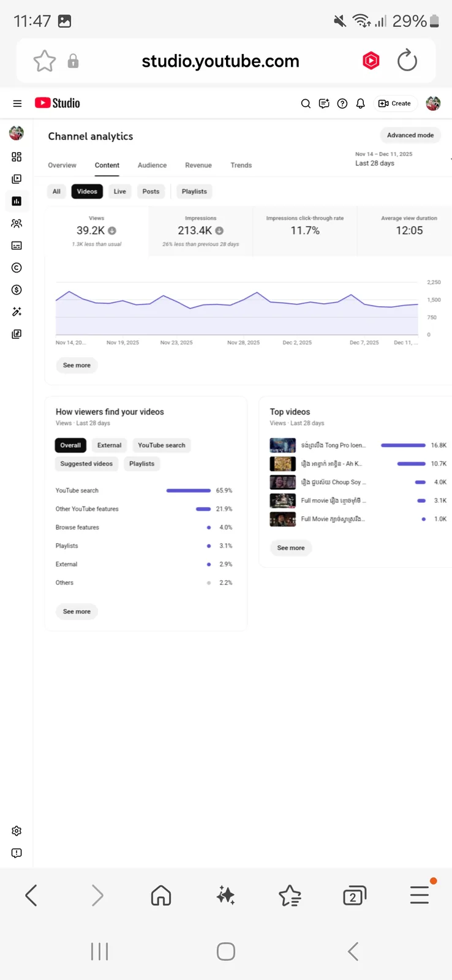
Task: Open the notifications bell
Action: pyautogui.click(x=361, y=104)
